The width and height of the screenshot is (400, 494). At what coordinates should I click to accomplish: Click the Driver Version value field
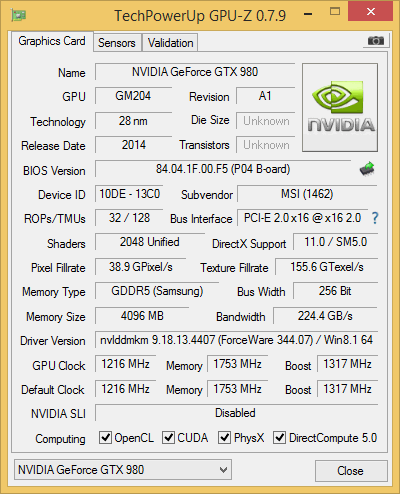point(236,340)
